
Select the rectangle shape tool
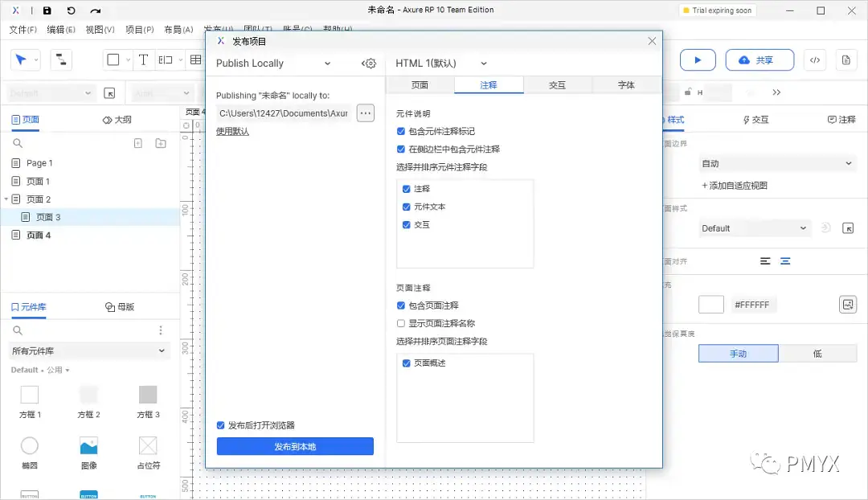pos(113,59)
